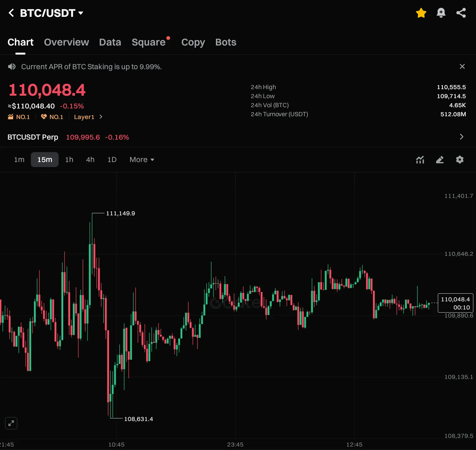Click the Layer1 category tag
The width and height of the screenshot is (476, 450).
pos(84,117)
